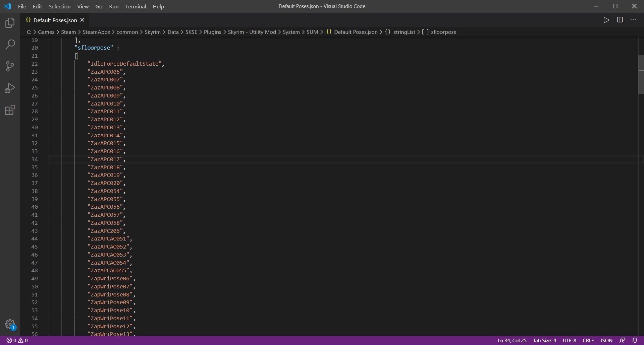Click the feedback icon in status bar
Image resolution: width=644 pixels, height=345 pixels.
[x=623, y=340]
